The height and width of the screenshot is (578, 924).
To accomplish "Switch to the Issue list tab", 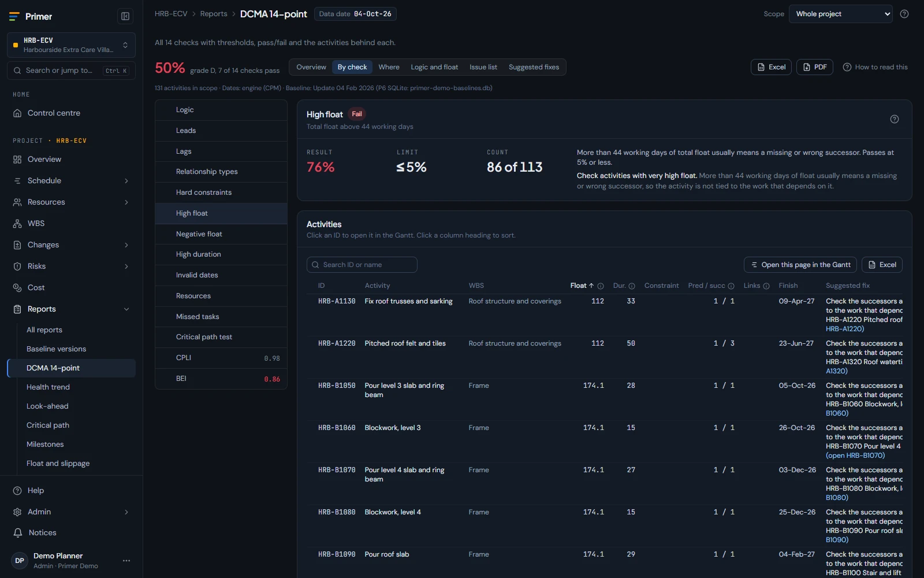I will click(483, 67).
